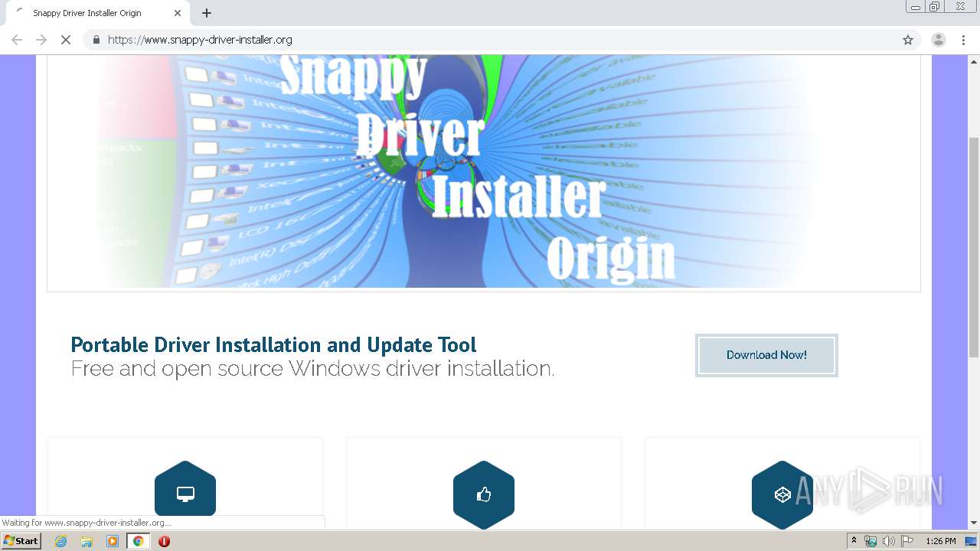Bookmark this page with the star
Image resolution: width=980 pixels, height=551 pixels.
[908, 40]
